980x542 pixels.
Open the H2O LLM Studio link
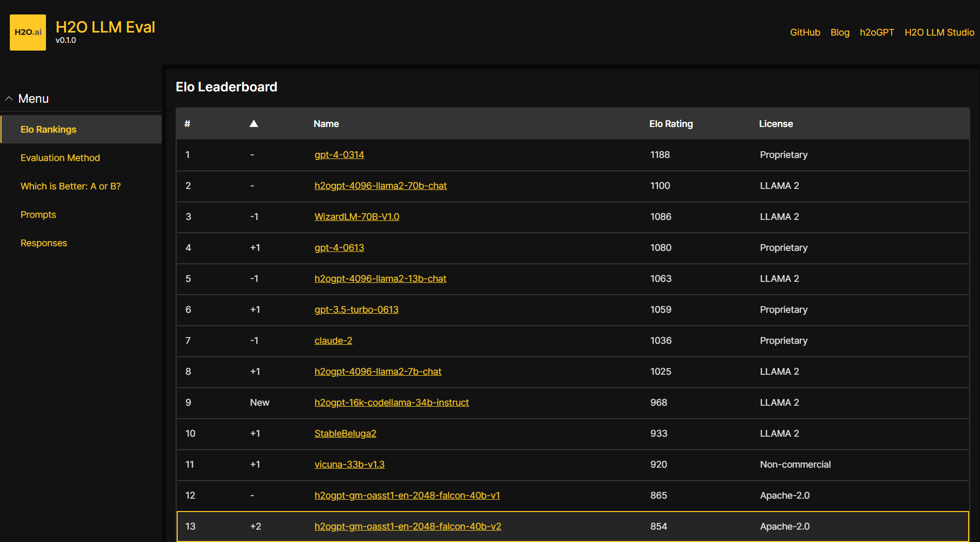[x=939, y=33]
